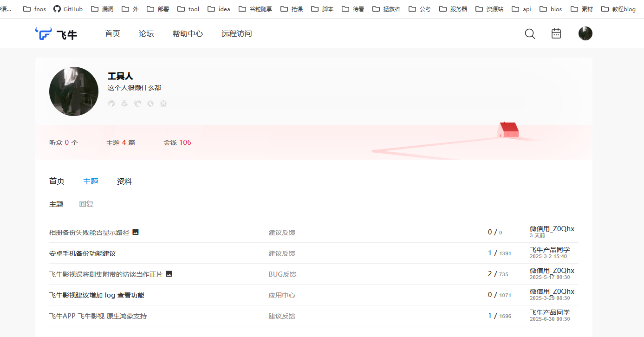The height and width of the screenshot is (337, 644).
Task: Click the username 工具人 heading
Action: tap(120, 76)
